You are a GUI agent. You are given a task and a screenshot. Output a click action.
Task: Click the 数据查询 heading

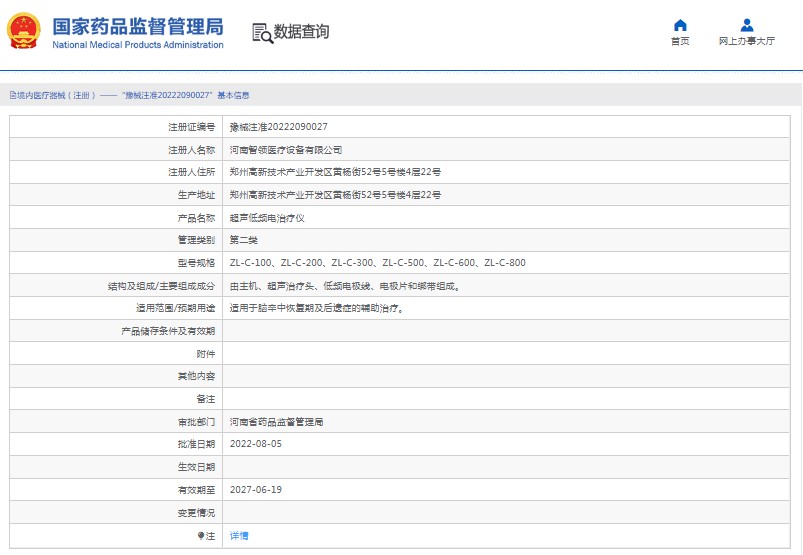click(x=301, y=32)
